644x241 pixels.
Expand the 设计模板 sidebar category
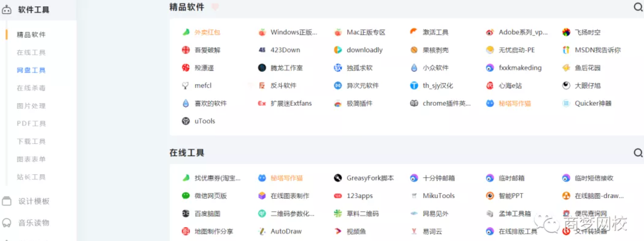(x=34, y=201)
